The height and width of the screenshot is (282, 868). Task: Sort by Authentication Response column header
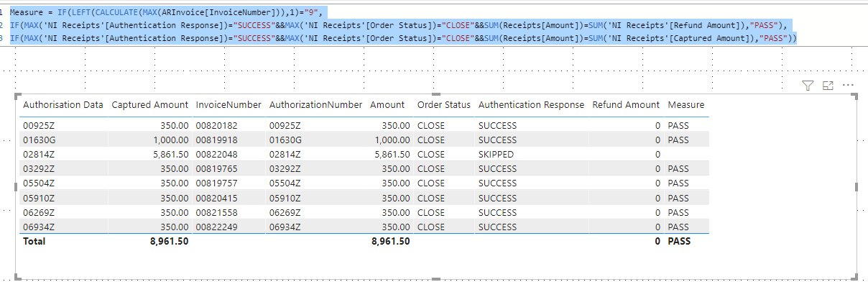[531, 105]
